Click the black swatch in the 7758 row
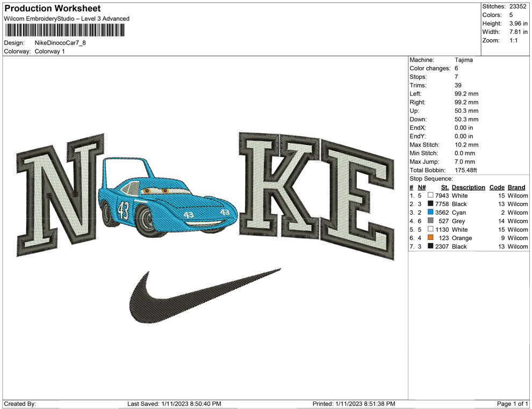Viewport: 532px width, 409px height. coord(430,203)
